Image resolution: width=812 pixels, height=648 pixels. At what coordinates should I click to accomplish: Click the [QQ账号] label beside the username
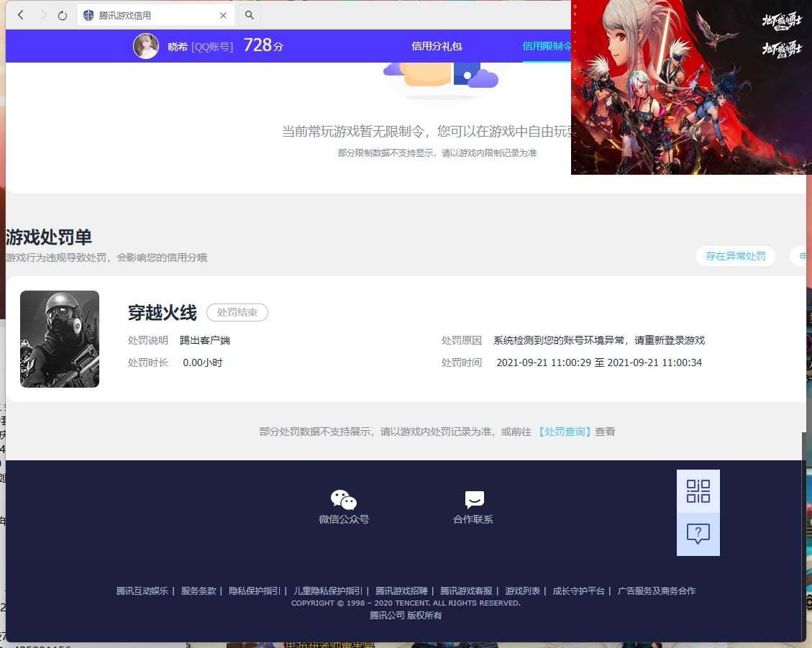211,47
